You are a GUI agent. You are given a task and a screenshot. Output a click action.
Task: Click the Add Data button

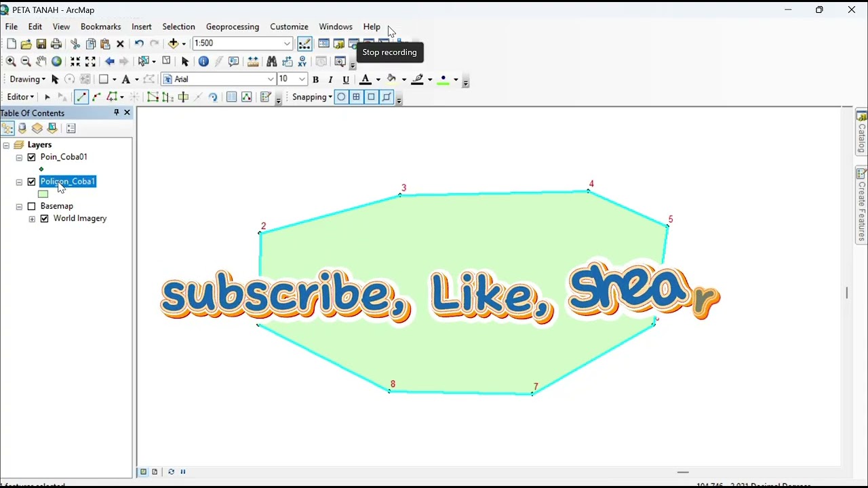click(x=174, y=44)
